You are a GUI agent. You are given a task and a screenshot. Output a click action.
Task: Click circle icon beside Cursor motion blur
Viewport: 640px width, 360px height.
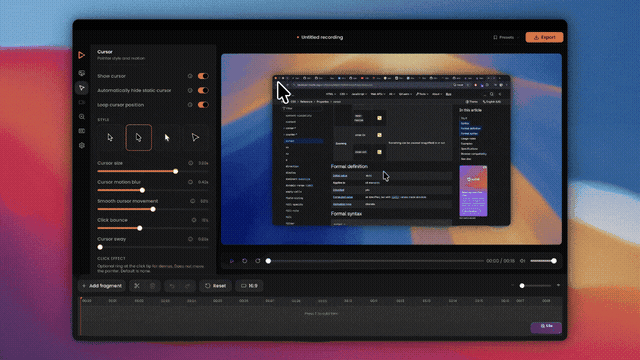click(191, 182)
